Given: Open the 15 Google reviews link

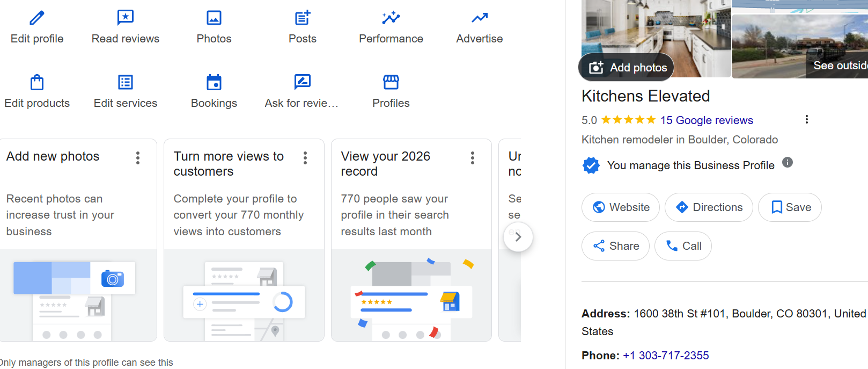Looking at the screenshot, I should (x=707, y=120).
